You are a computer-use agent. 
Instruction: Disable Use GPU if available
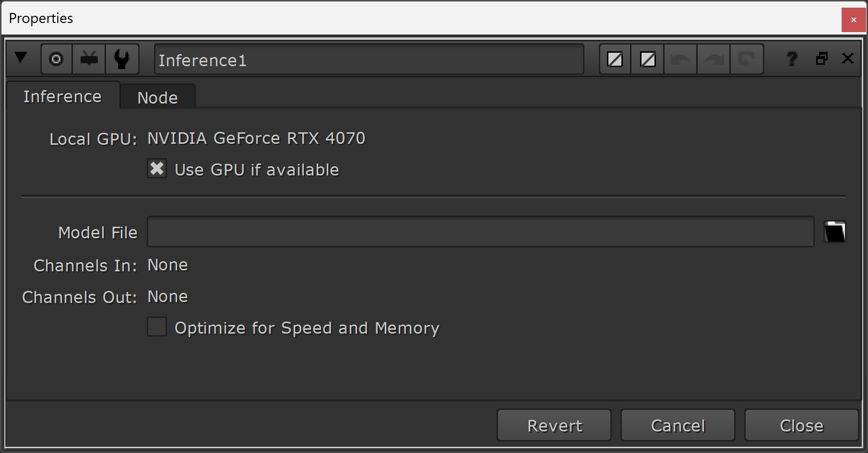pos(157,169)
